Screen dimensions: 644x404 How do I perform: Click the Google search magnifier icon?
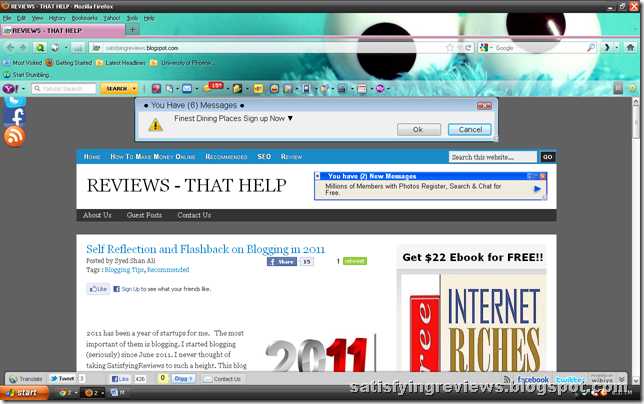pos(591,48)
